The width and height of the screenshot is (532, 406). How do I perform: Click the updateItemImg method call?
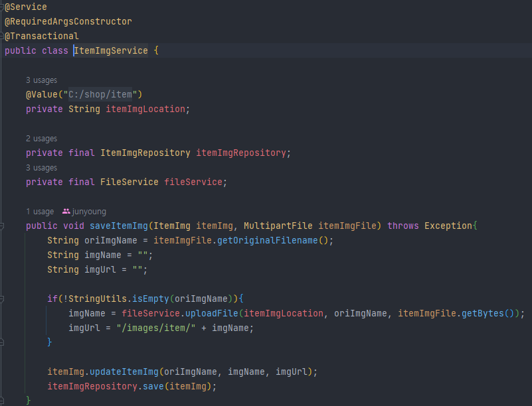(124, 372)
